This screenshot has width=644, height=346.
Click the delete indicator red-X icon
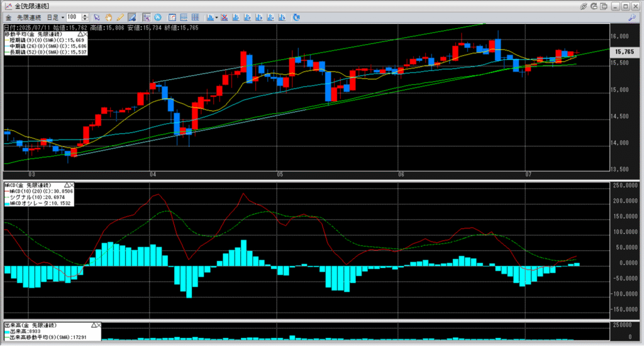click(x=225, y=17)
